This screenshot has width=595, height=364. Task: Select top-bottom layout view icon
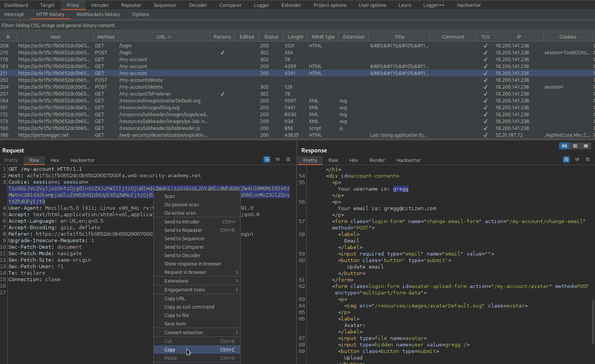[575, 146]
